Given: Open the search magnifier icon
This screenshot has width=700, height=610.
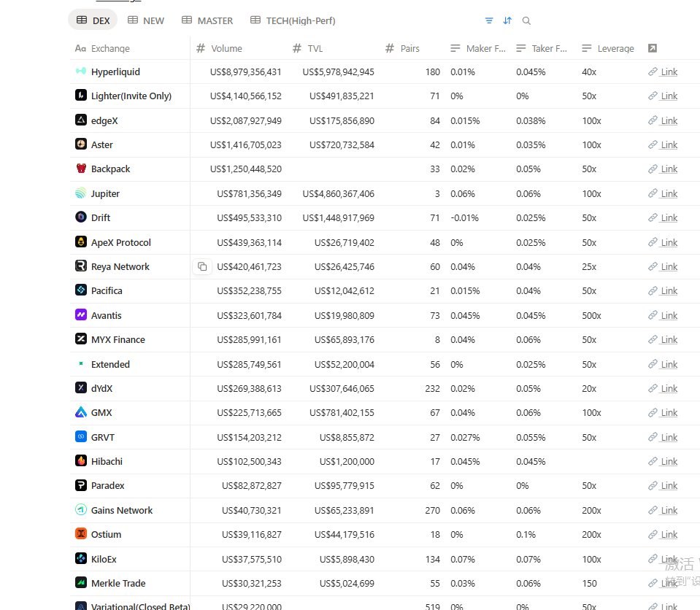Looking at the screenshot, I should (x=526, y=20).
